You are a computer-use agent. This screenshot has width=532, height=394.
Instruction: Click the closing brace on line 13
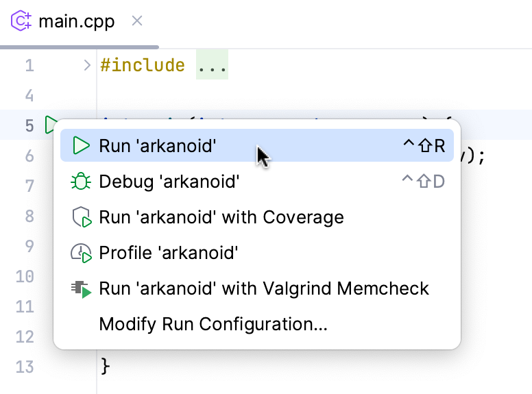(x=105, y=366)
